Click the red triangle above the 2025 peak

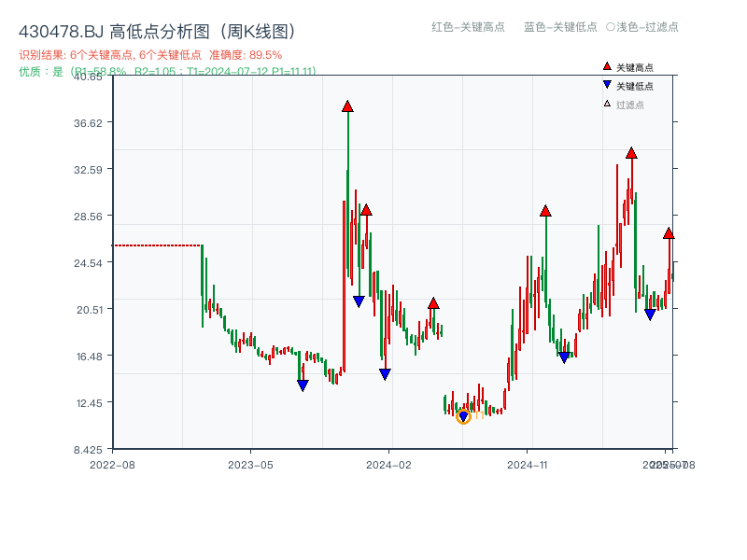click(632, 155)
